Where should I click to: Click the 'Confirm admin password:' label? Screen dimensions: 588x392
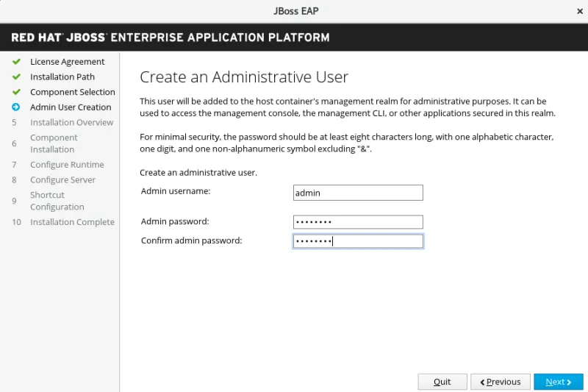[191, 240]
